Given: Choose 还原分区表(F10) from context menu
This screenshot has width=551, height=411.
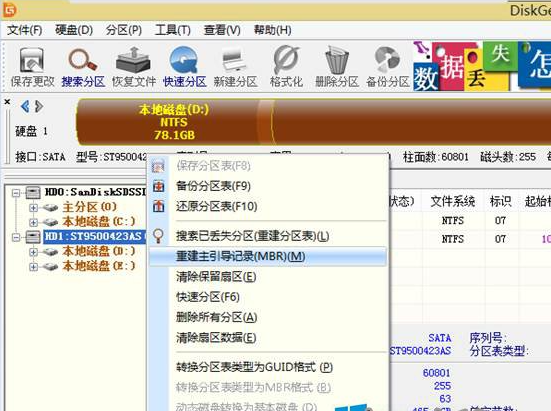Looking at the screenshot, I should (268, 206).
